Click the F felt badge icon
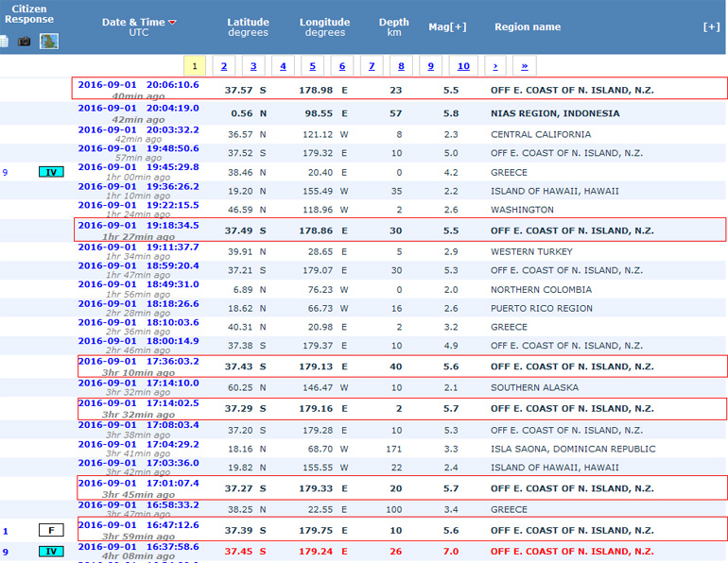 [51, 531]
